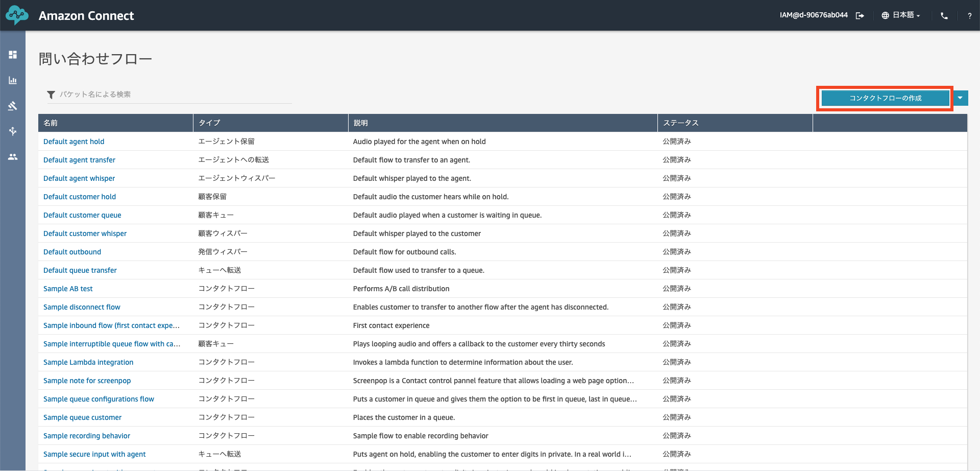This screenshot has width=980, height=471.
Task: Open Sample inbound flow (first contact experience)
Action: tap(111, 325)
